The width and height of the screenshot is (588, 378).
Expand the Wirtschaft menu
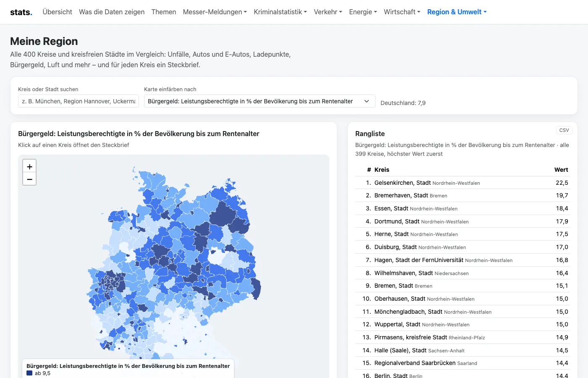[x=402, y=12]
